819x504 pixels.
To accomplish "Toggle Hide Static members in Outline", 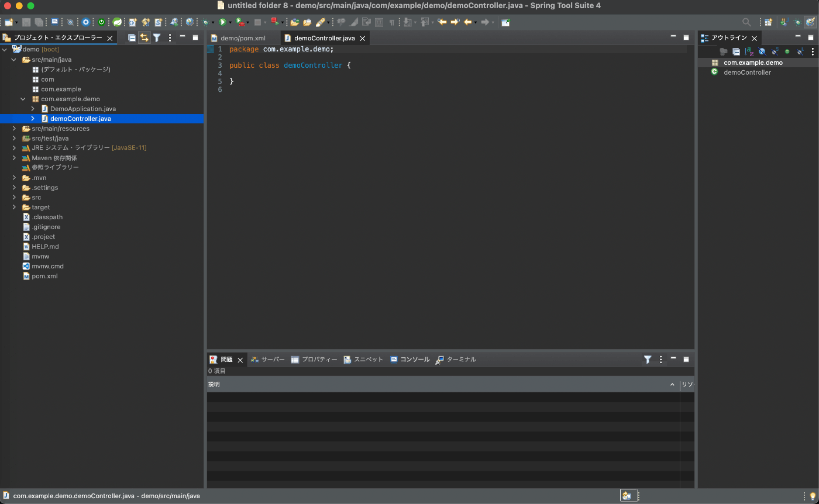I will [775, 51].
